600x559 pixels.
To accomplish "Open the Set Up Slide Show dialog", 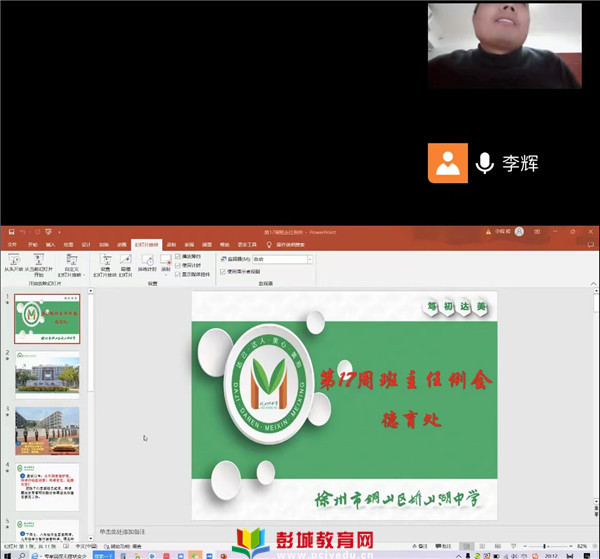I will tap(105, 265).
